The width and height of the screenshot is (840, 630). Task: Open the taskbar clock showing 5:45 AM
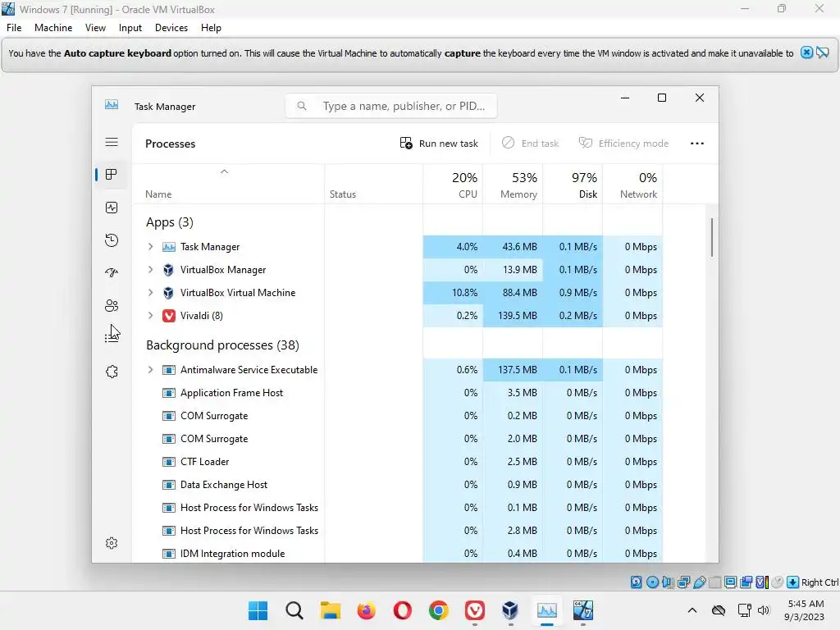click(x=805, y=610)
